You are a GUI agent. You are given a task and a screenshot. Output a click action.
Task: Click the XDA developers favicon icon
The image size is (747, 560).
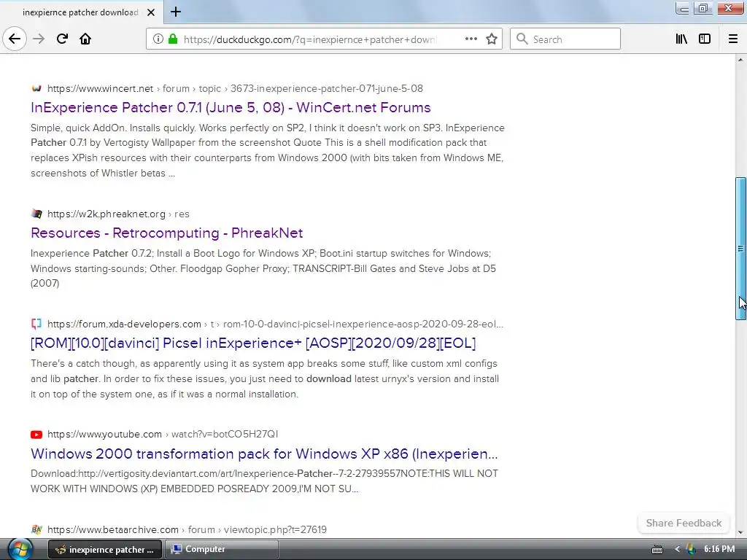tap(36, 324)
